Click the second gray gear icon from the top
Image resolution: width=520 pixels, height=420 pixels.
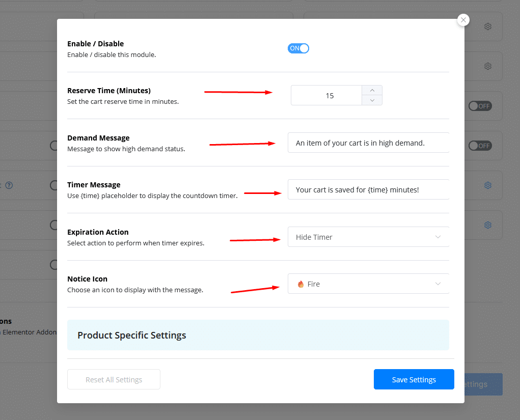tap(487, 66)
